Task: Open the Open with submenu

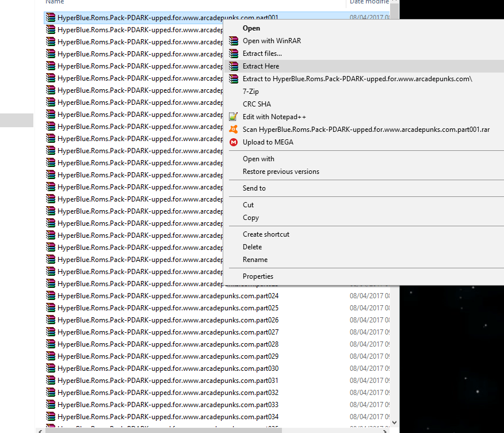Action: coord(364,159)
